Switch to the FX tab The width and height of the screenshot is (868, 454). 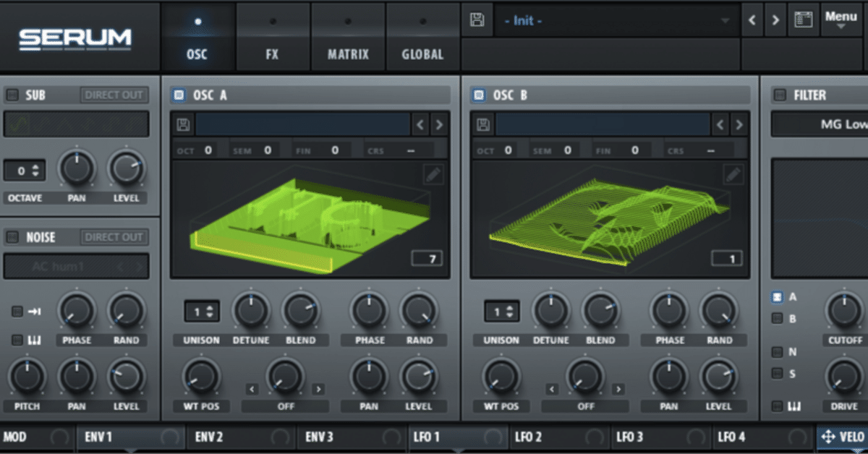272,37
